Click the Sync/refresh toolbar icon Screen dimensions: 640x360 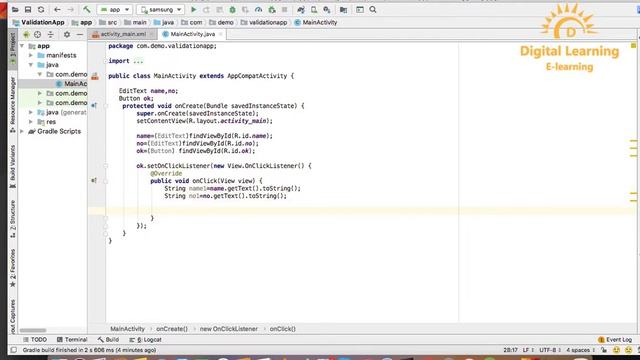(41, 9)
